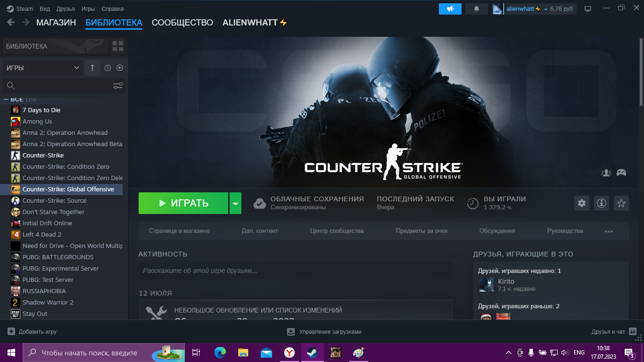Open the Paint palette app in taskbar
Viewport: 644px width, 362px height.
click(x=358, y=352)
